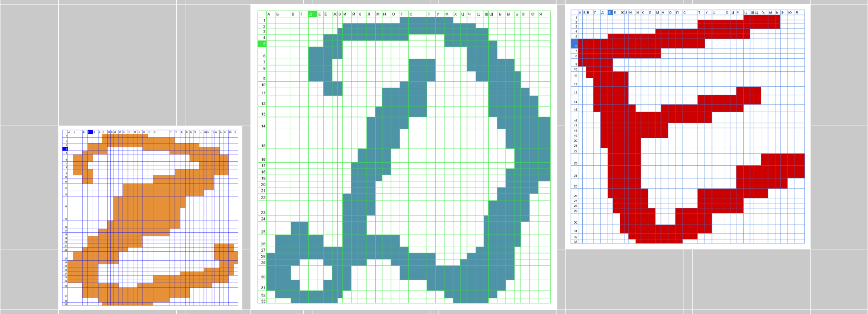The height and width of the screenshot is (314, 868).
Task: Click row header 1 in teal grid
Action: point(262,20)
